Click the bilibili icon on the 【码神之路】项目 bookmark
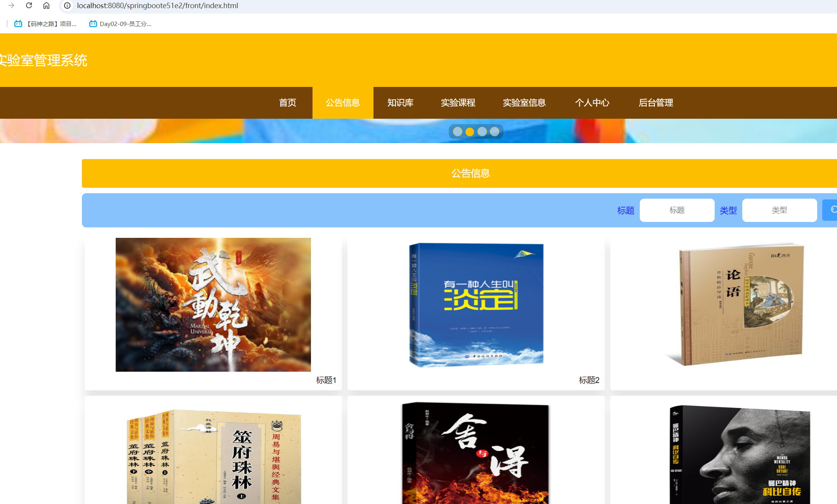The height and width of the screenshot is (504, 837). [18, 24]
